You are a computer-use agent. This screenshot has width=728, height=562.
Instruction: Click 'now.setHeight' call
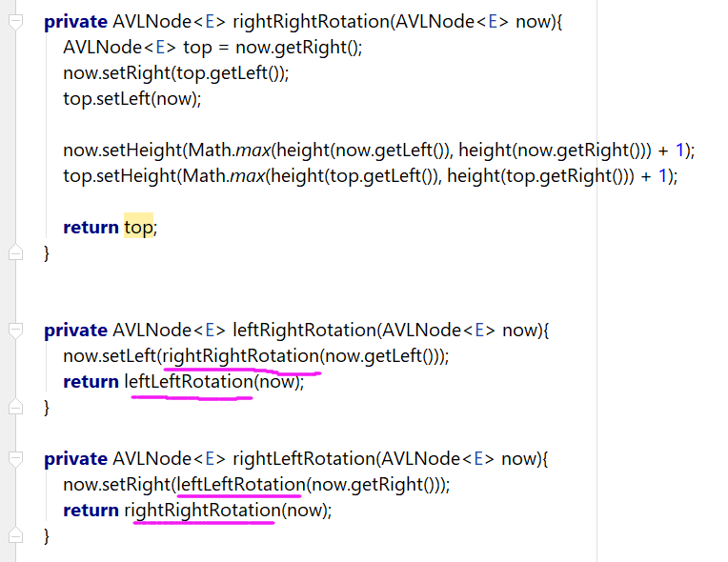(123, 151)
